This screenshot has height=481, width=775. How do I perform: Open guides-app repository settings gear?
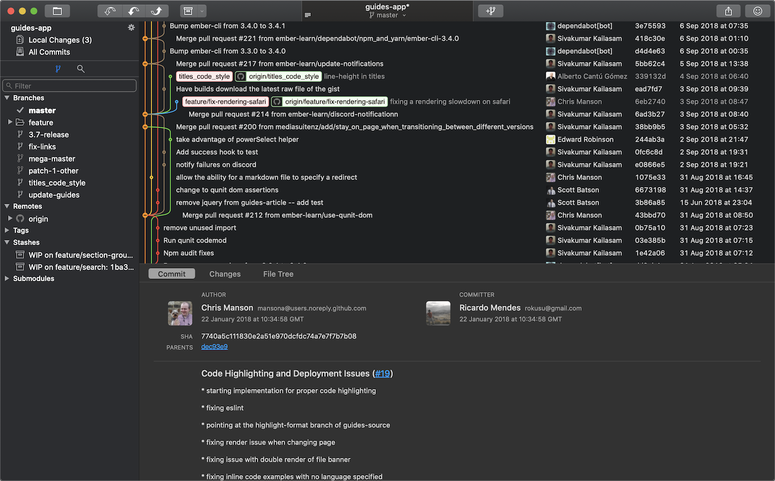coord(131,28)
